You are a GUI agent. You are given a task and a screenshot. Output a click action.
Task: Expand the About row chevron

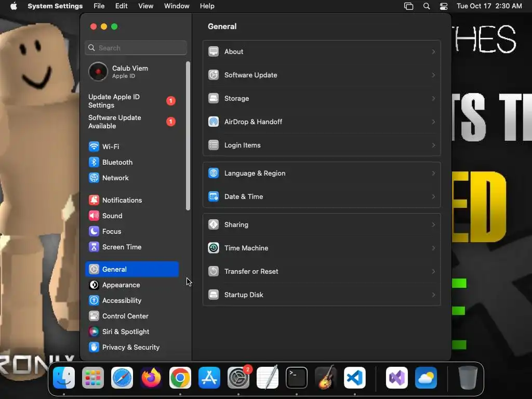(433, 51)
